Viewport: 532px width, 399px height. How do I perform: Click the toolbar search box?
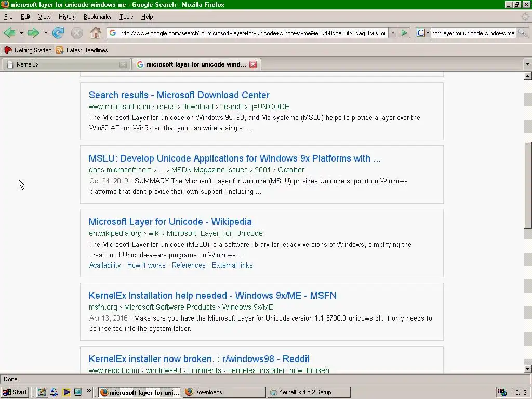[x=473, y=33]
